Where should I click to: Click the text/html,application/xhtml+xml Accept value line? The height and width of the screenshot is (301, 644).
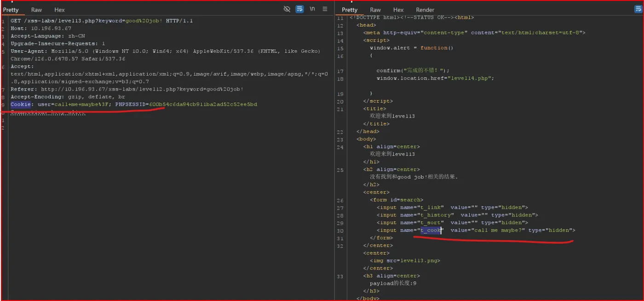(x=169, y=74)
